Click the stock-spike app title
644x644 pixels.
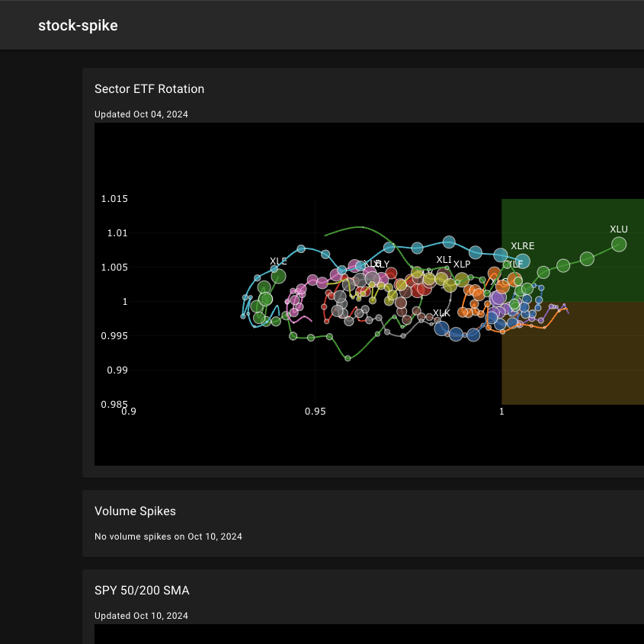tap(78, 25)
